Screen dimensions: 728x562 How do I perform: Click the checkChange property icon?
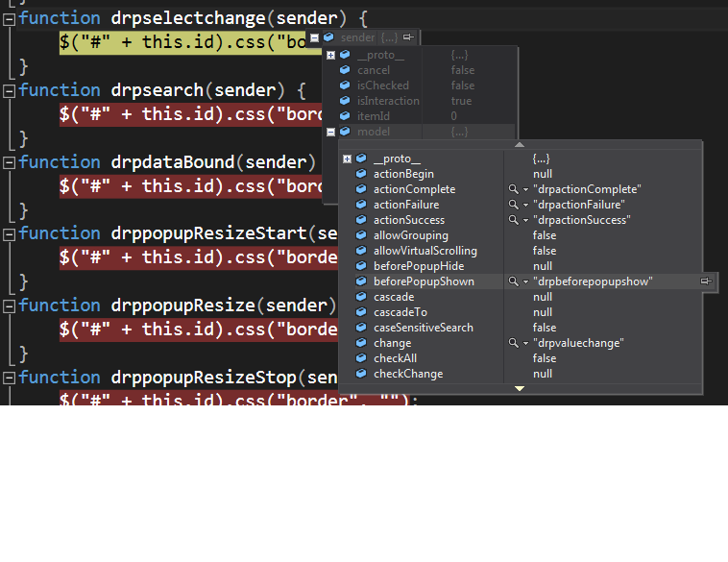(361, 373)
